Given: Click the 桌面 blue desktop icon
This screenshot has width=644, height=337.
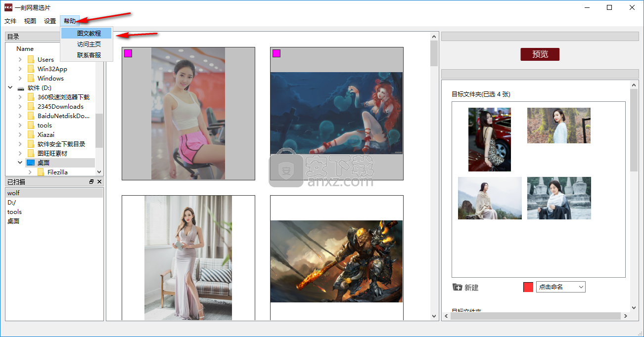Looking at the screenshot, I should tap(31, 163).
